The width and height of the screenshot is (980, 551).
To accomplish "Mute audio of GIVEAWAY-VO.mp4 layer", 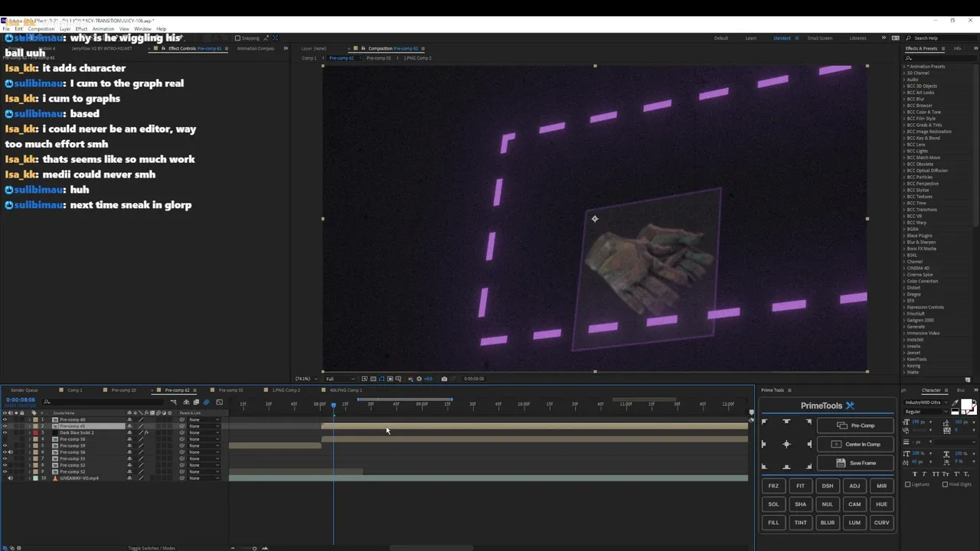I will pyautogui.click(x=11, y=478).
